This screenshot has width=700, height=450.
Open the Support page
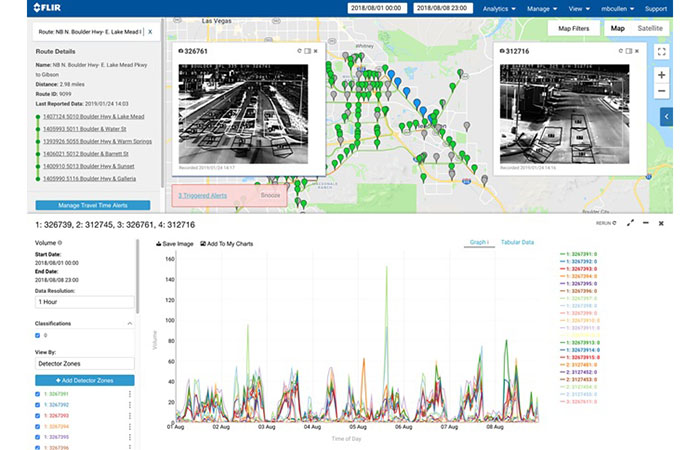click(655, 8)
